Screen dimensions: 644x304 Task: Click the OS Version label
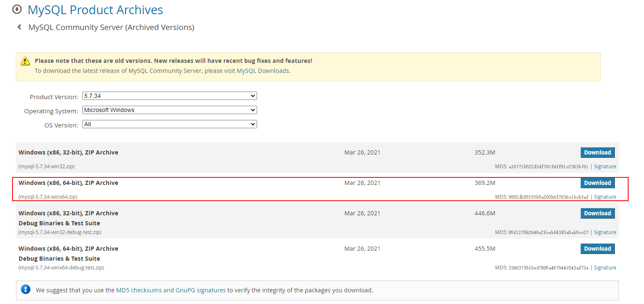(x=61, y=125)
